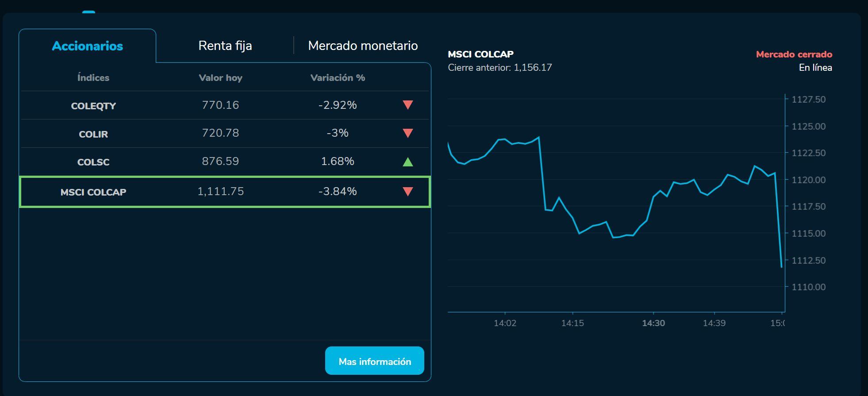
Task: Click the 'Mercado cerrado' status indicator
Action: tap(794, 54)
